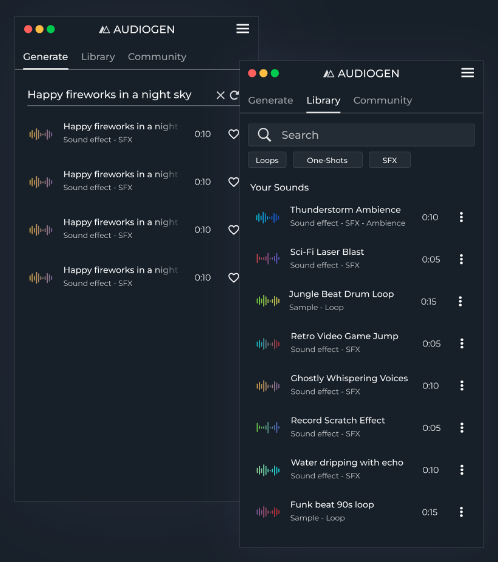Select Ghostly Whispering Voices title
The image size is (498, 562).
pyautogui.click(x=349, y=378)
